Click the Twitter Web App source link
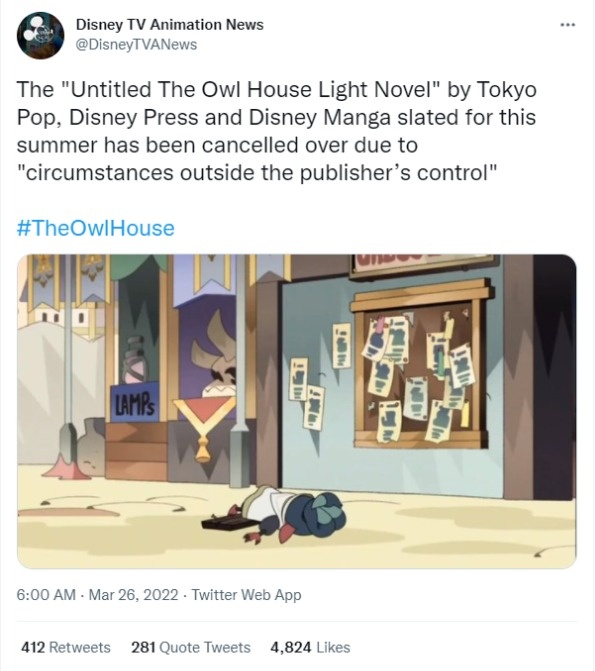 tap(246, 595)
